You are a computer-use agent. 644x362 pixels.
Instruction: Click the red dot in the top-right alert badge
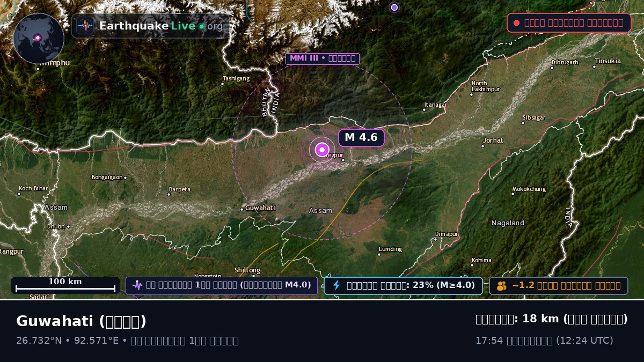point(516,23)
